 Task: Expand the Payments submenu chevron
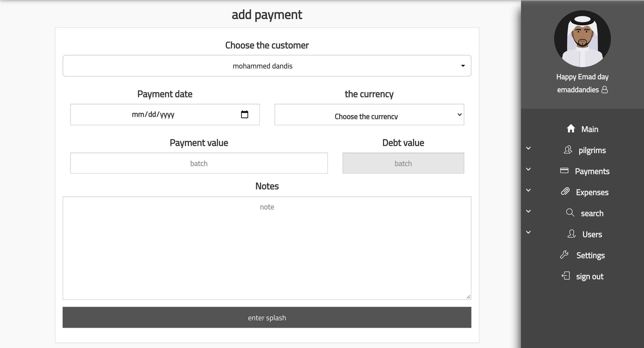click(x=528, y=169)
